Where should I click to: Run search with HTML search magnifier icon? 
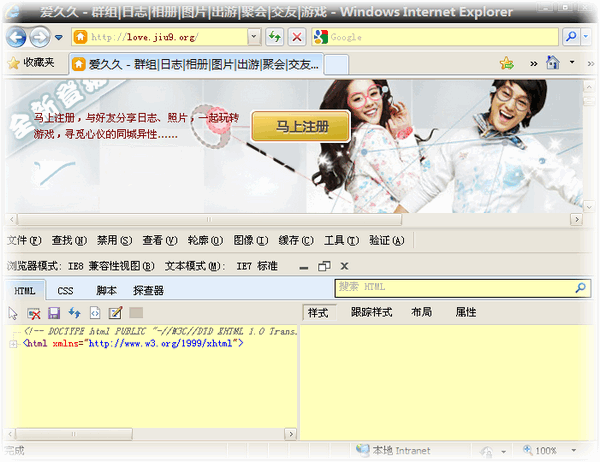pyautogui.click(x=580, y=288)
